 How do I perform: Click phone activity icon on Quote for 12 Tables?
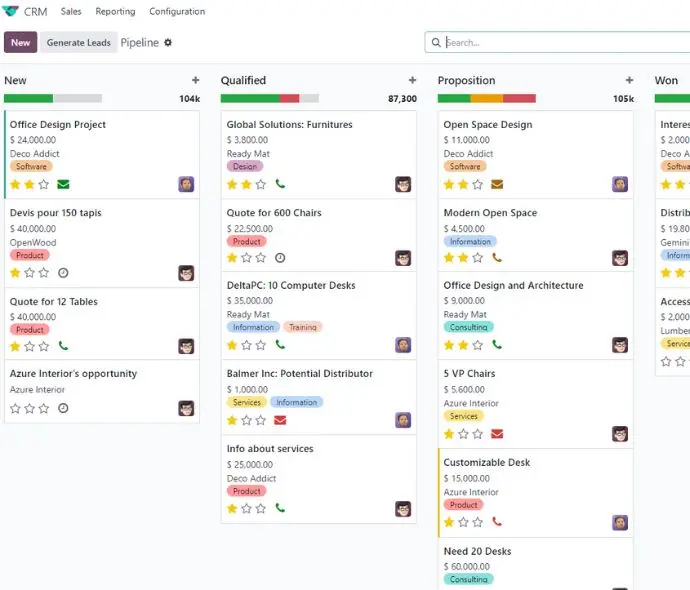click(x=63, y=346)
